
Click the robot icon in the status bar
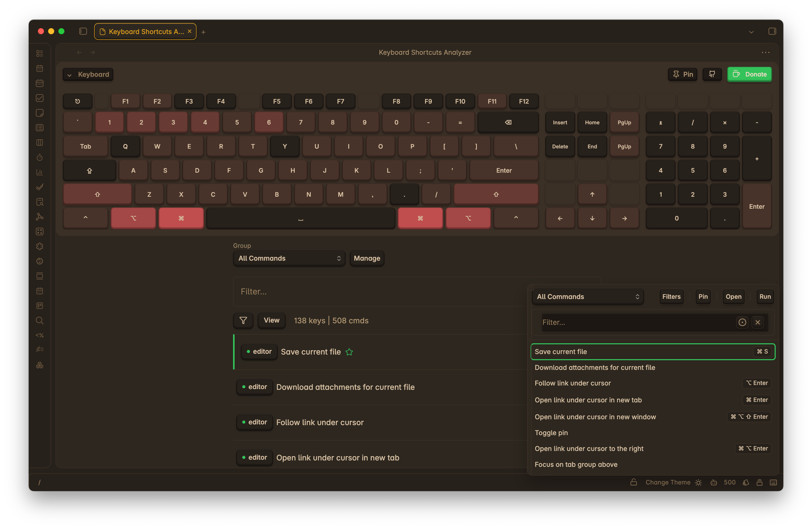pyautogui.click(x=714, y=482)
